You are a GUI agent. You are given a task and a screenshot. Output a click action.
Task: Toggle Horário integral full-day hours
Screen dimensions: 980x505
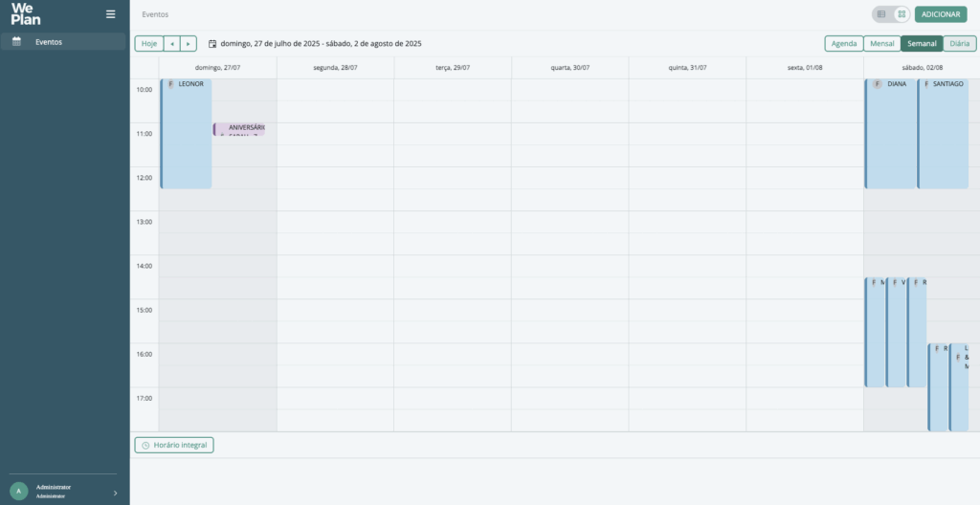pyautogui.click(x=174, y=445)
